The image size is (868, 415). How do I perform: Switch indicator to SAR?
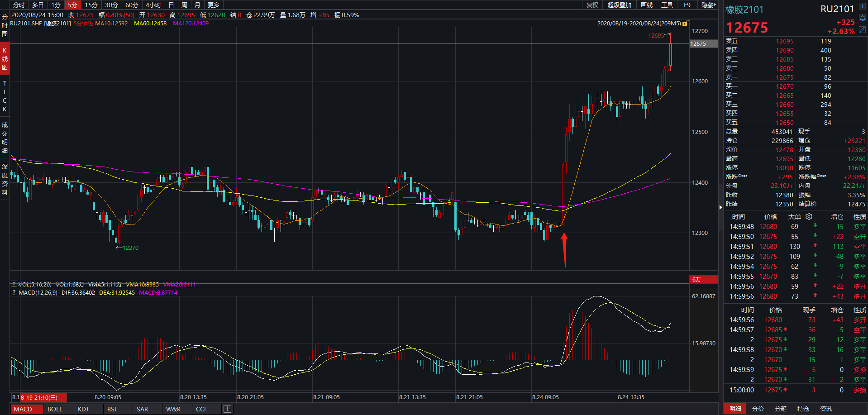coord(142,409)
